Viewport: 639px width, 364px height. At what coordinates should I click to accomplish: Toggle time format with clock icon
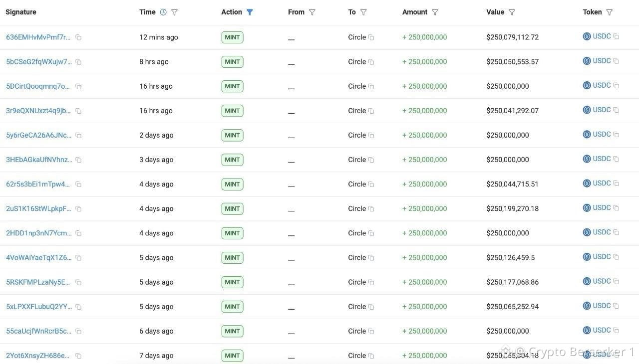point(163,12)
